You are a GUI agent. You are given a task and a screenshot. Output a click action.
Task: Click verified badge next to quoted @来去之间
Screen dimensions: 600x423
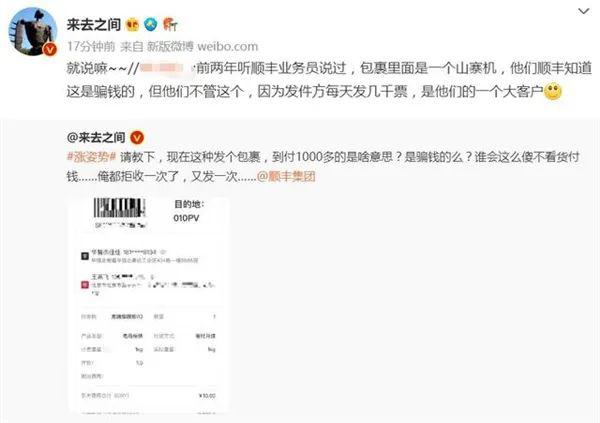[x=137, y=137]
